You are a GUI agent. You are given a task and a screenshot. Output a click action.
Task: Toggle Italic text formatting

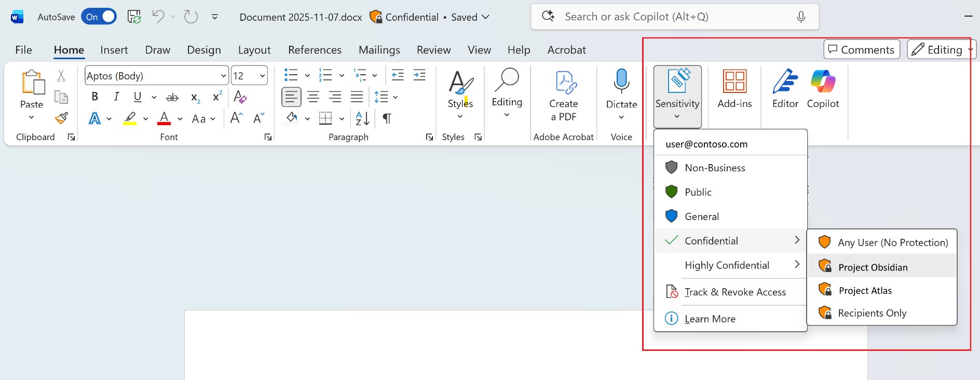tap(116, 97)
